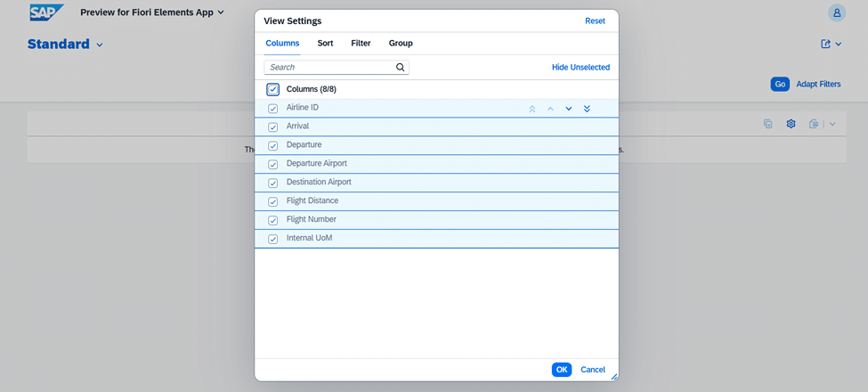This screenshot has height=392, width=868.
Task: Toggle select-all Columns checkbox
Action: pyautogui.click(x=273, y=90)
